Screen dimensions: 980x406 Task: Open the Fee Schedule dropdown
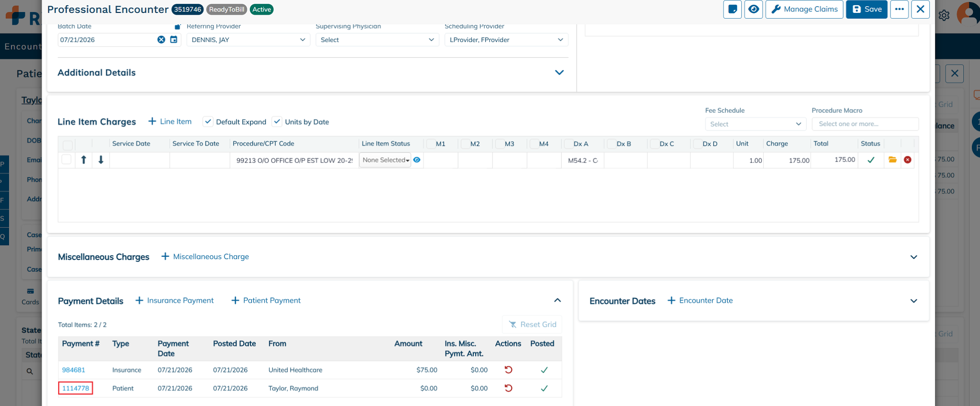click(756, 124)
